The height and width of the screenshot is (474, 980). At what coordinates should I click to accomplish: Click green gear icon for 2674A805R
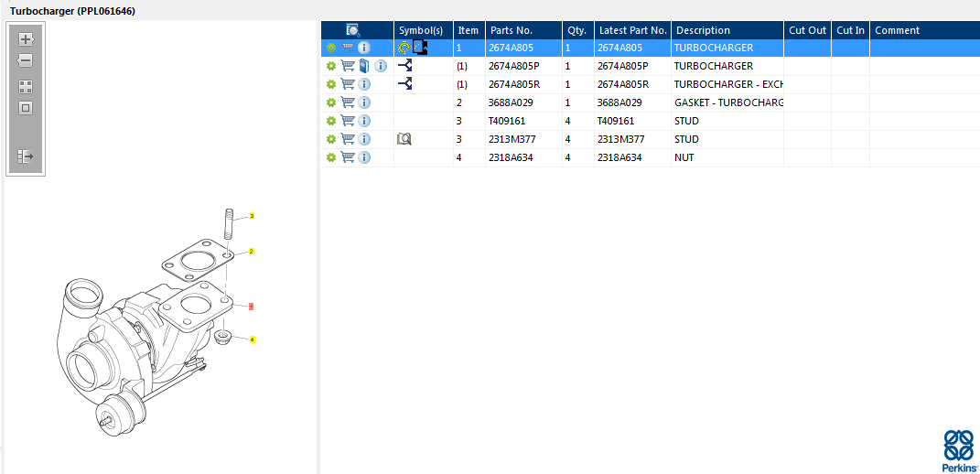[x=331, y=84]
